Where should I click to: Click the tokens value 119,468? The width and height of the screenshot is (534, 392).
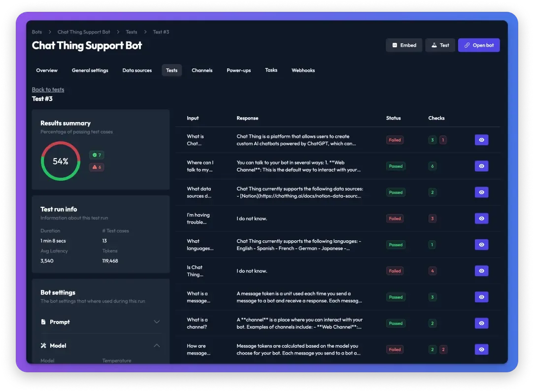[110, 261]
